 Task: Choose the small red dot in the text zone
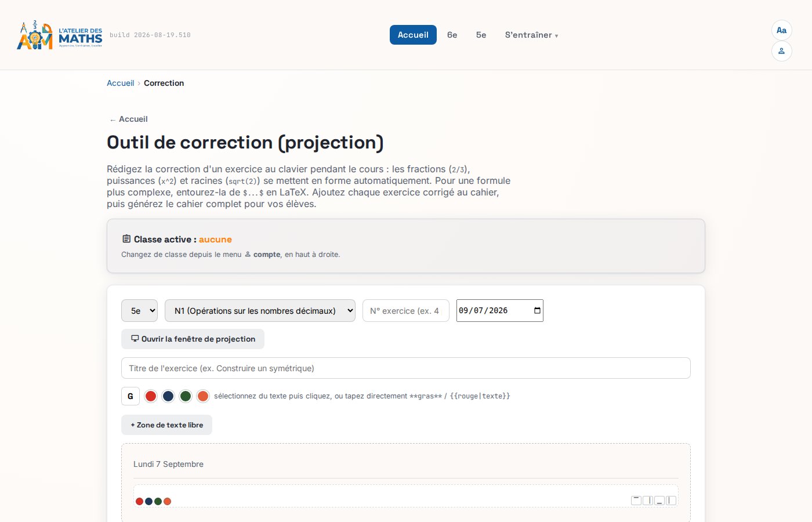point(139,501)
